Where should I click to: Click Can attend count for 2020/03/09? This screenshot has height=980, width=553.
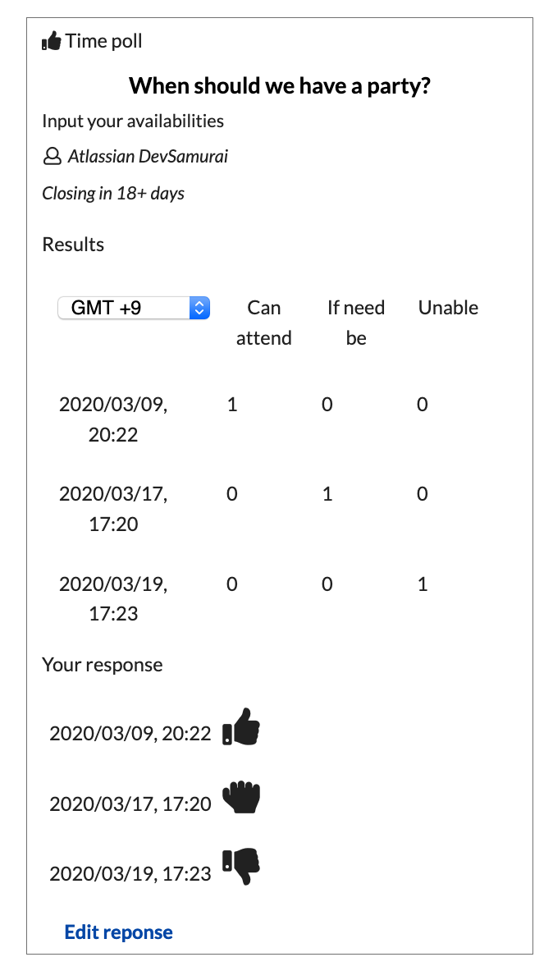(232, 405)
